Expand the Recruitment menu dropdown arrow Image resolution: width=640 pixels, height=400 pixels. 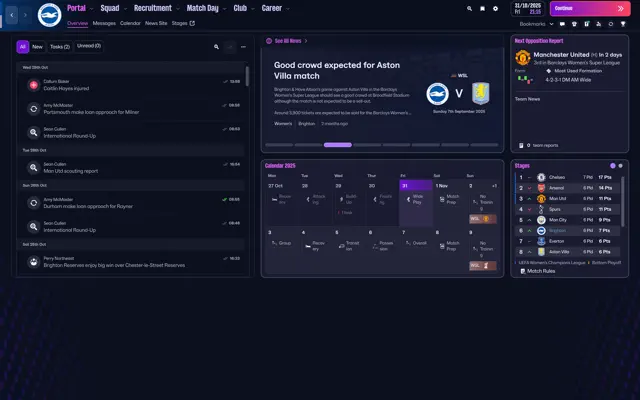pyautogui.click(x=178, y=9)
